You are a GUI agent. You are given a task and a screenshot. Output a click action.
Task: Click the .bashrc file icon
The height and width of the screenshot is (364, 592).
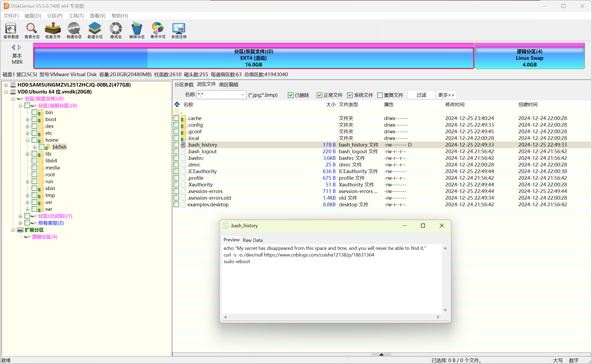[183, 158]
